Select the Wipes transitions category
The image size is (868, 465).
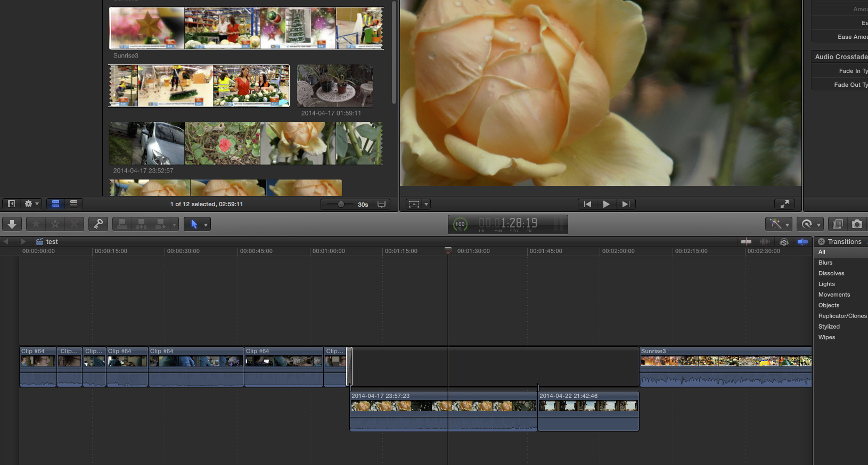826,337
